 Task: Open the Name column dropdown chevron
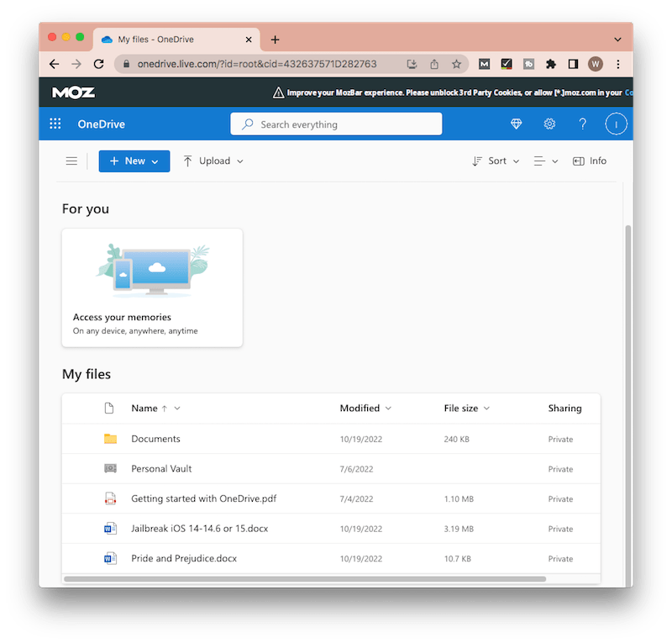tap(177, 408)
